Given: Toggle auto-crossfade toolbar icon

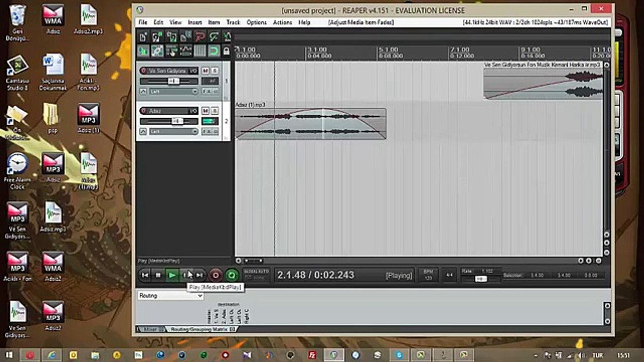Looking at the screenshot, I should [x=143, y=51].
